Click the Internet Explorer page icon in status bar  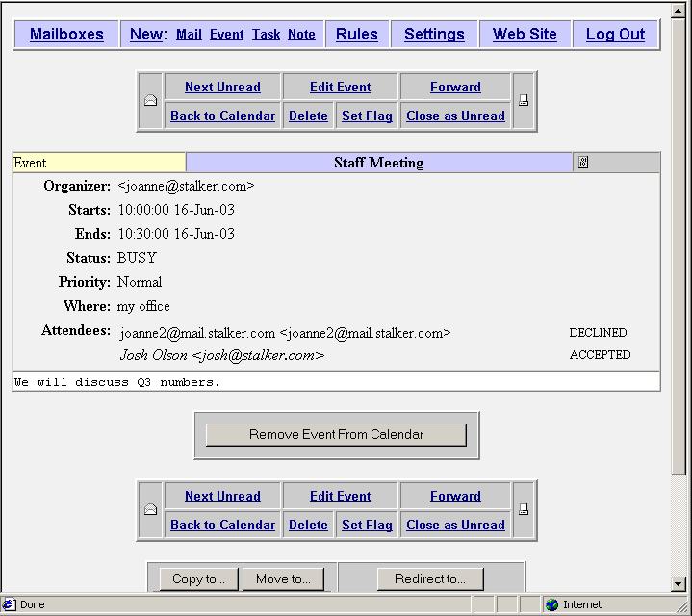pos(9,604)
